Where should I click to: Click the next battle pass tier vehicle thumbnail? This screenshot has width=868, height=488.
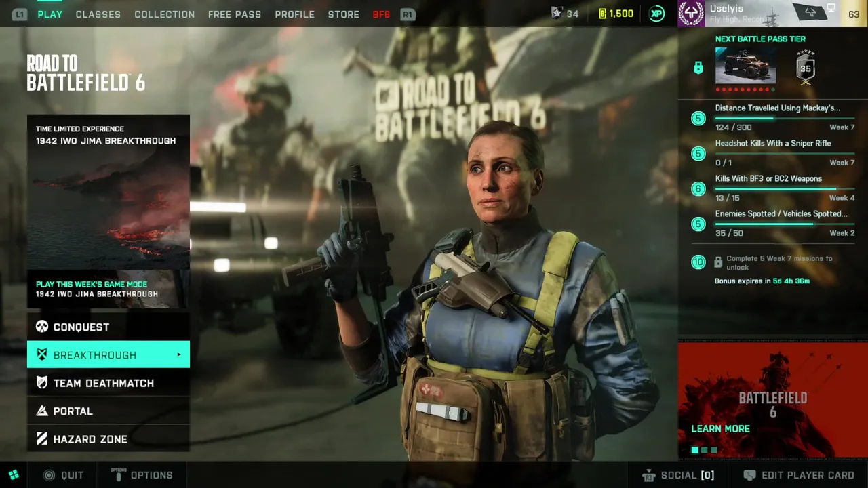[x=745, y=66]
